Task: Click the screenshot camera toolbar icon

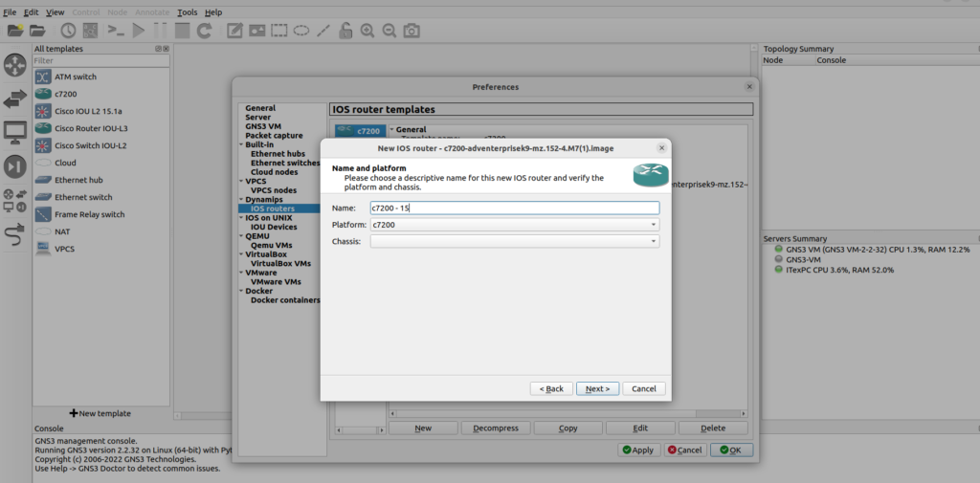Action: pos(412,31)
